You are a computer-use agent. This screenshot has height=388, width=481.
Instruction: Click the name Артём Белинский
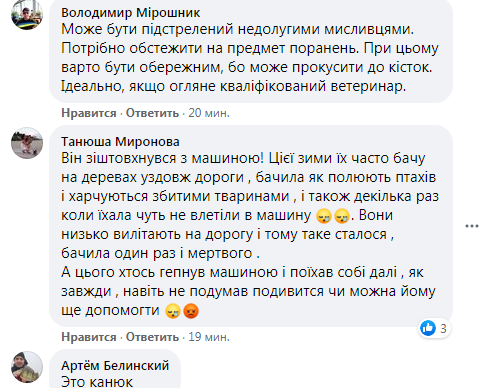point(115,366)
